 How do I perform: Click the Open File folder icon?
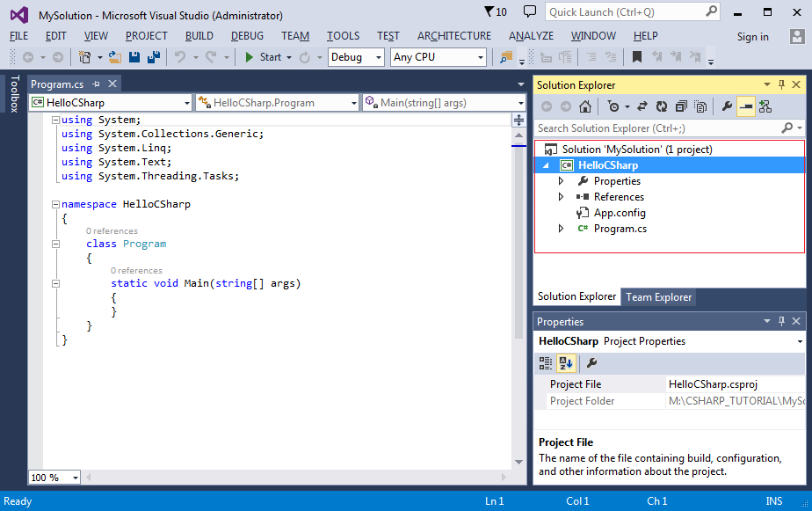115,57
